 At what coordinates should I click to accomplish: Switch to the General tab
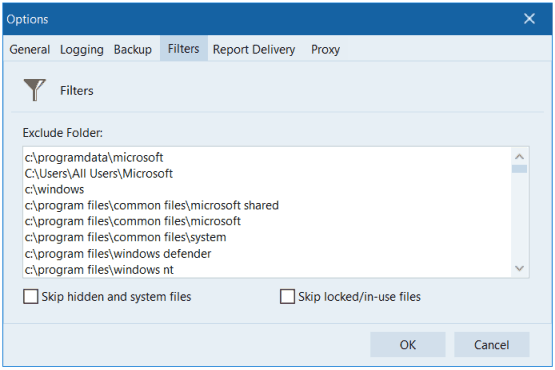pos(30,49)
